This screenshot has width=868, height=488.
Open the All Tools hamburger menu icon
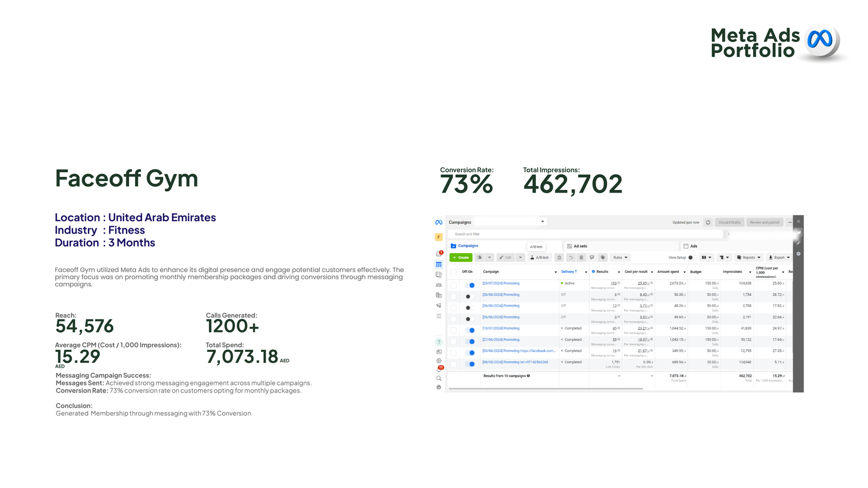pyautogui.click(x=439, y=316)
